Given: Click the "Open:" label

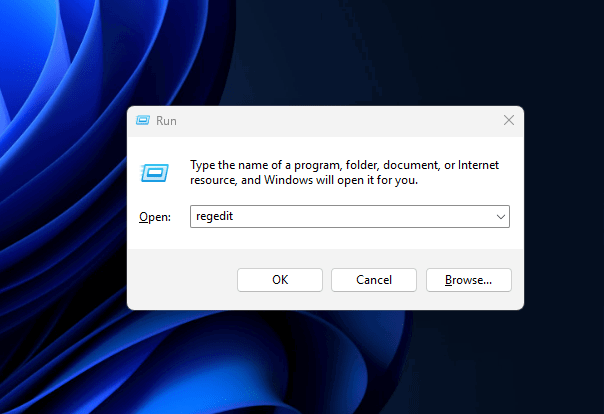Looking at the screenshot, I should 155,217.
